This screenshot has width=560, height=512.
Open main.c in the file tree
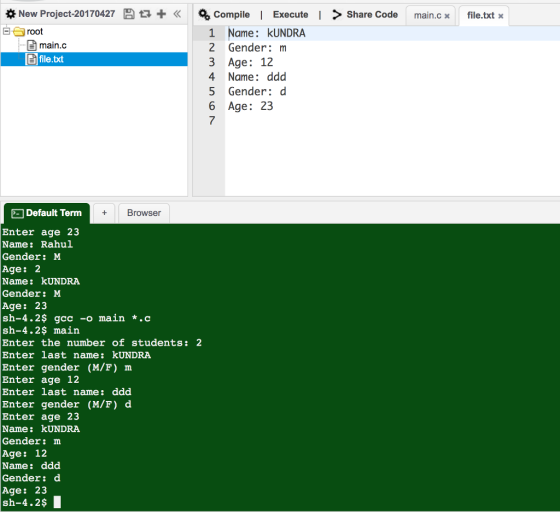pyautogui.click(x=52, y=45)
